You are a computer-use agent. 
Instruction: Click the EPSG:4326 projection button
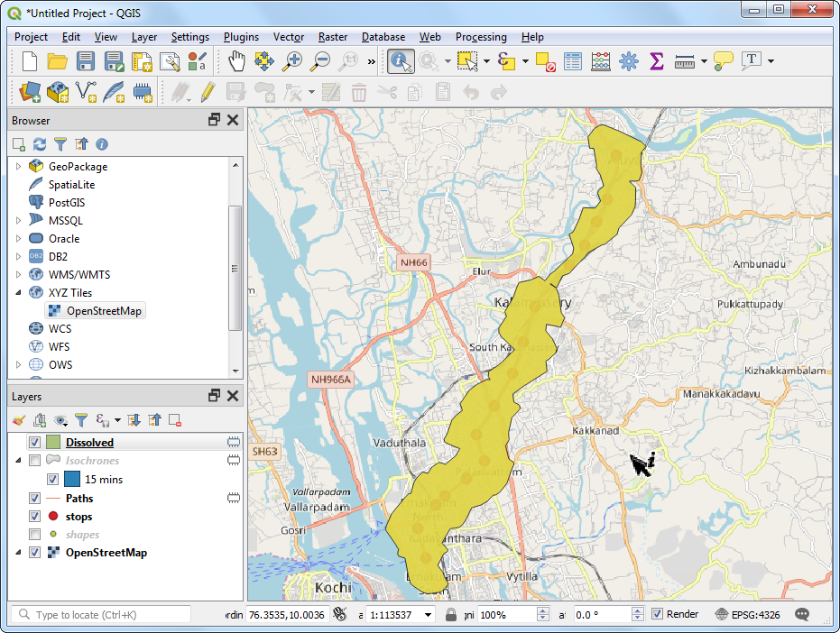747,614
